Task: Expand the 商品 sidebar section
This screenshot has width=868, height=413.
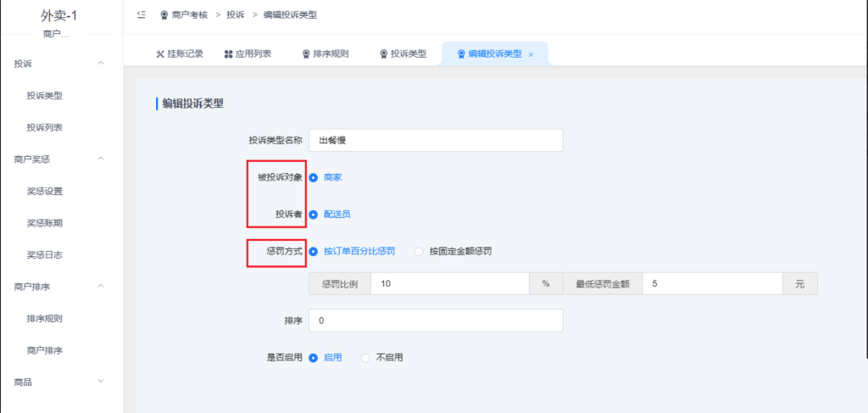Action: coord(101,382)
